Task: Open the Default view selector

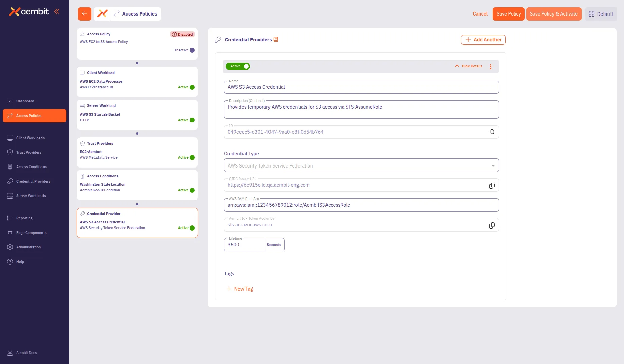Action: pyautogui.click(x=601, y=14)
